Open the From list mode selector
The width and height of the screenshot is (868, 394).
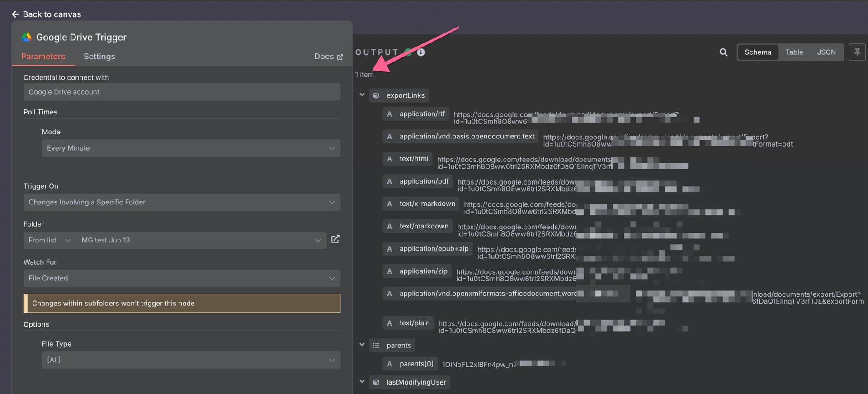[x=50, y=240]
